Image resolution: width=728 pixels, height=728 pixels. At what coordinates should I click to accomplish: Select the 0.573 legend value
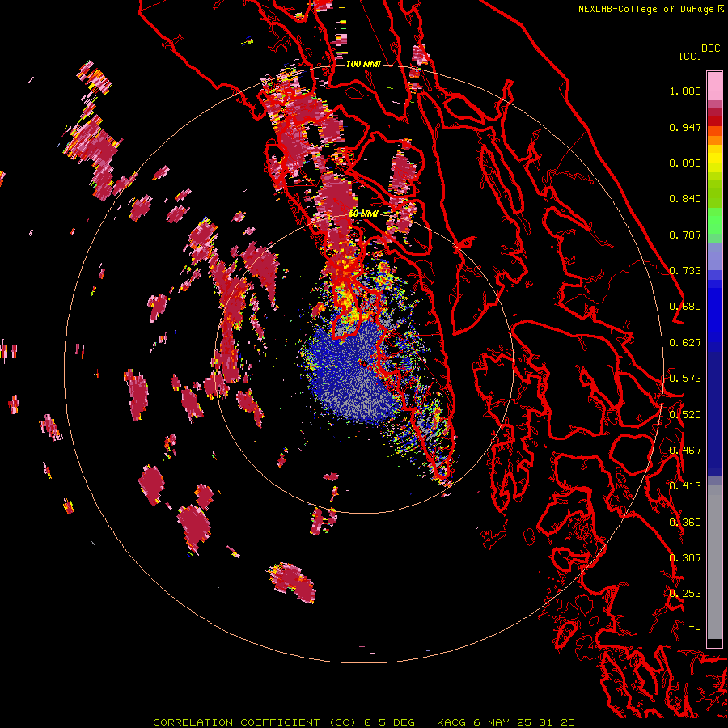(685, 379)
